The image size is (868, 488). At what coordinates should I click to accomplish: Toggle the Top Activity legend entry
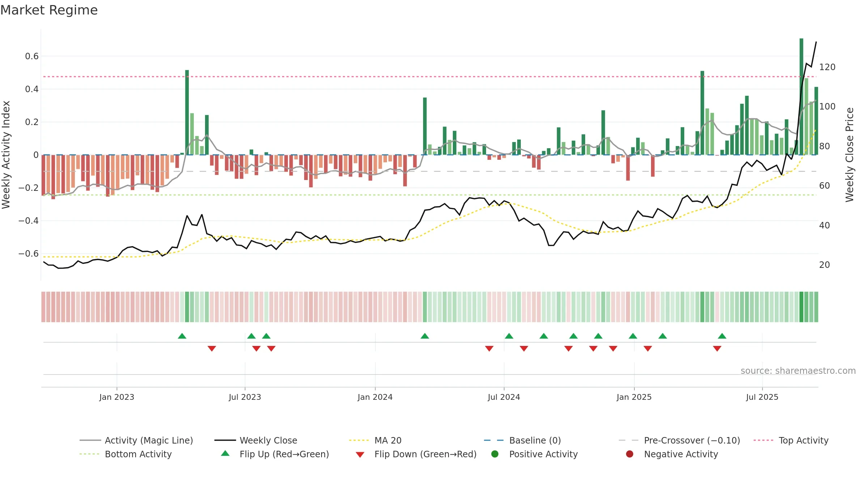(x=791, y=440)
